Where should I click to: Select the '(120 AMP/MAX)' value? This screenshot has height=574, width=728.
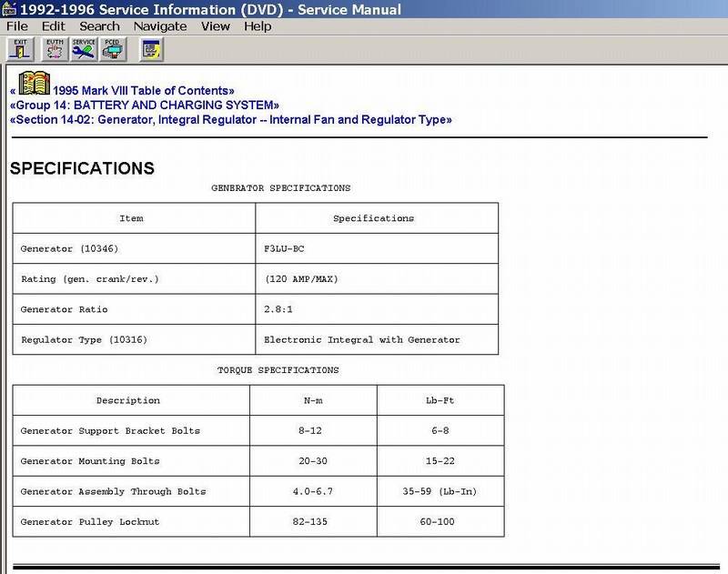point(301,279)
